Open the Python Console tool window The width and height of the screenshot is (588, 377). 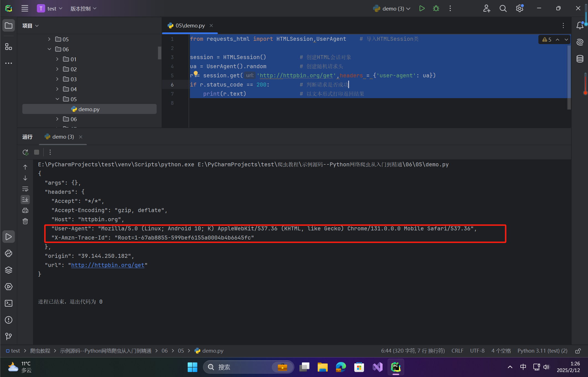[x=9, y=253]
